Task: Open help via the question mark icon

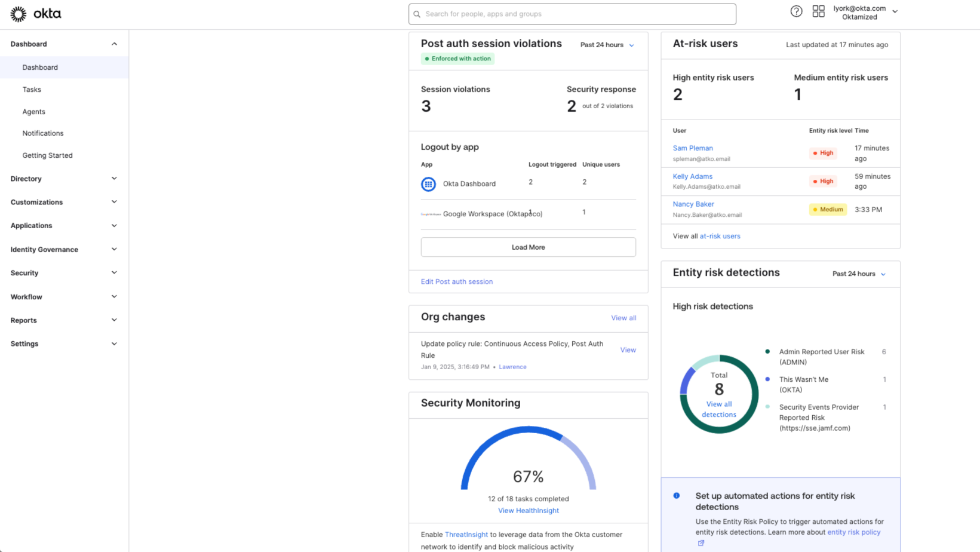Action: click(796, 11)
